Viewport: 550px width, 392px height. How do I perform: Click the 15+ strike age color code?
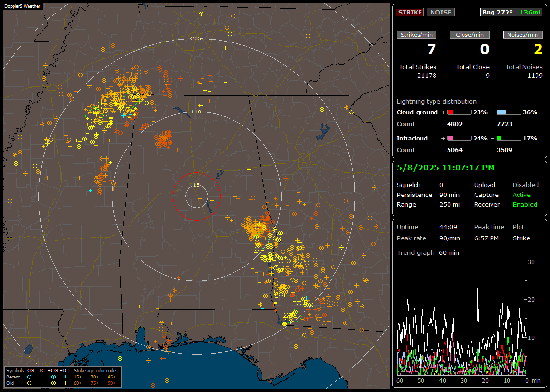point(77,377)
